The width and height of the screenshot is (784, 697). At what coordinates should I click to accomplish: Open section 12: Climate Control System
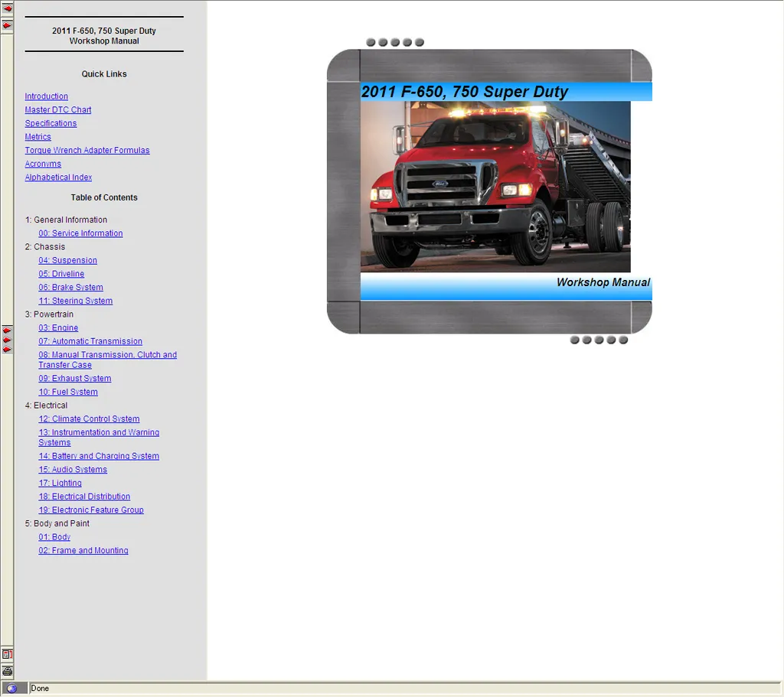point(89,419)
